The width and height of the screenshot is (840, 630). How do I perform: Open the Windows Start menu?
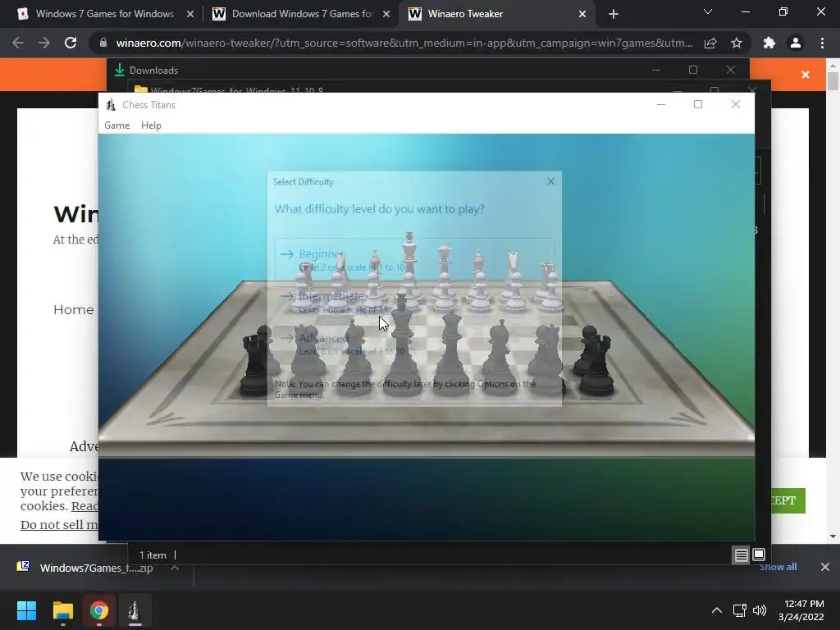26,610
